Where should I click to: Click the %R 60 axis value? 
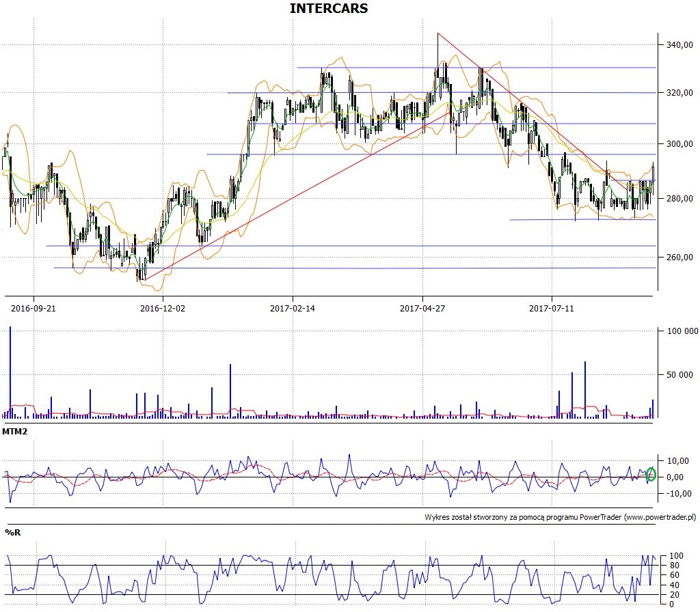(675, 575)
